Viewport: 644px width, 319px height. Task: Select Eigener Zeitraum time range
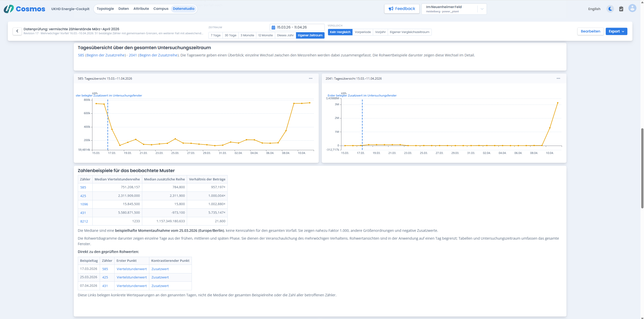click(x=310, y=35)
